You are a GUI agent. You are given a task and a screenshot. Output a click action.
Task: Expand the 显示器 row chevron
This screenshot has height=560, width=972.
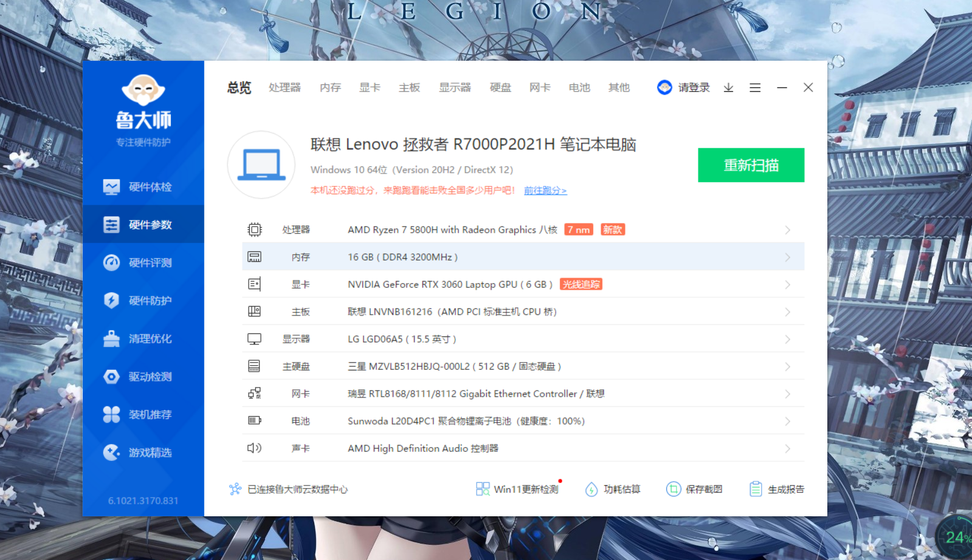tap(787, 340)
